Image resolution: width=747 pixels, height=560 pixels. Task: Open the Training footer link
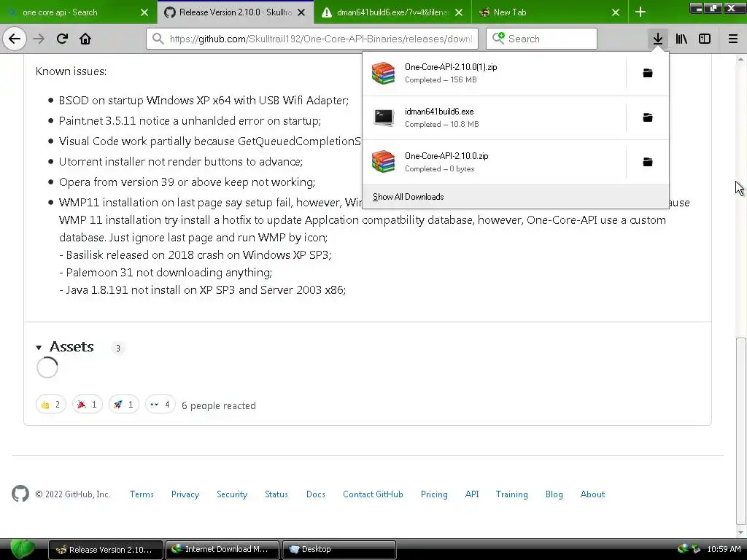tap(511, 494)
